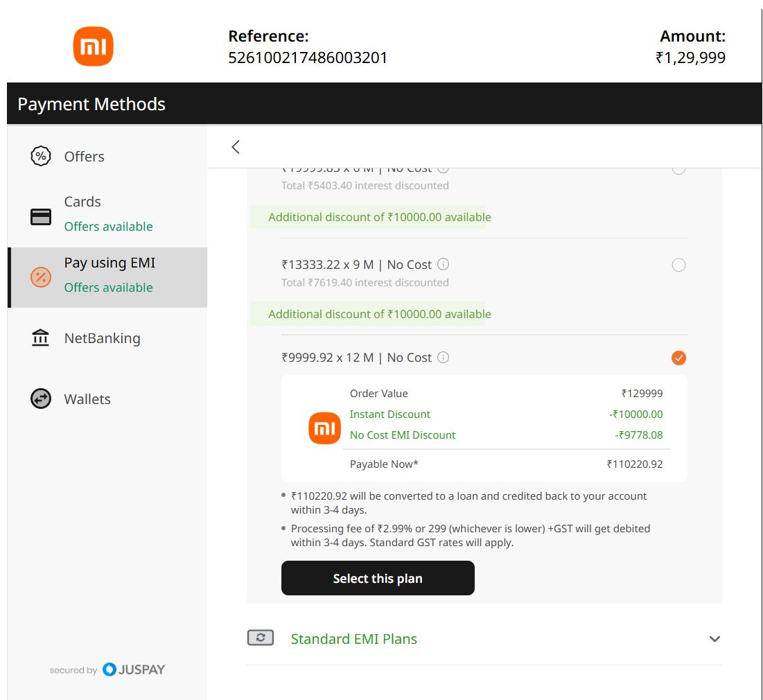Open the Pay using EMI method
Screen dimensions: 763x700
(107, 277)
